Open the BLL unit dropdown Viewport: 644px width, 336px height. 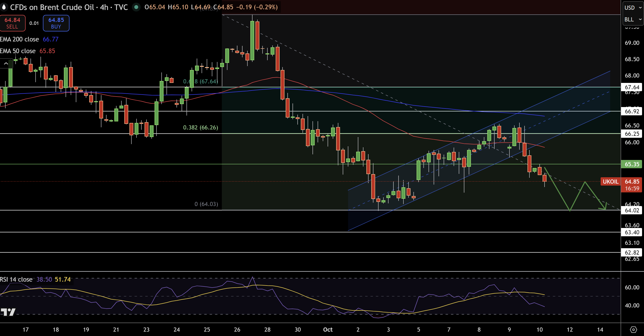coord(633,20)
